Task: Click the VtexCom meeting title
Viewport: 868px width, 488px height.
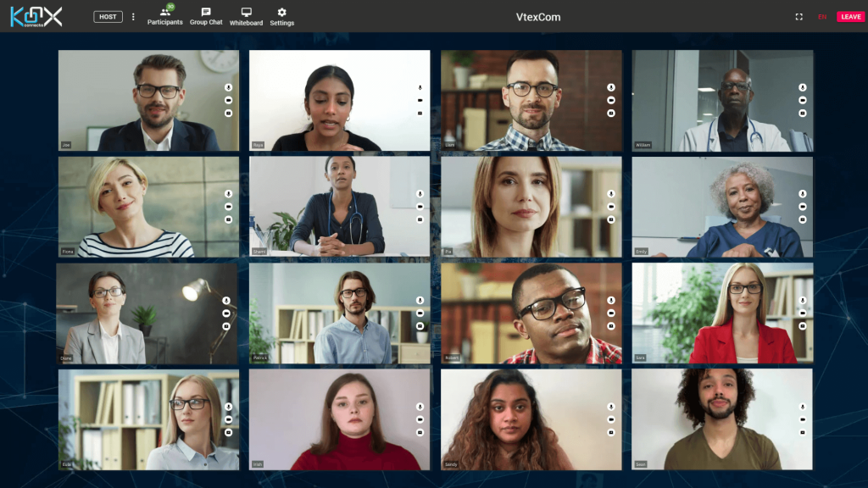Action: [538, 17]
